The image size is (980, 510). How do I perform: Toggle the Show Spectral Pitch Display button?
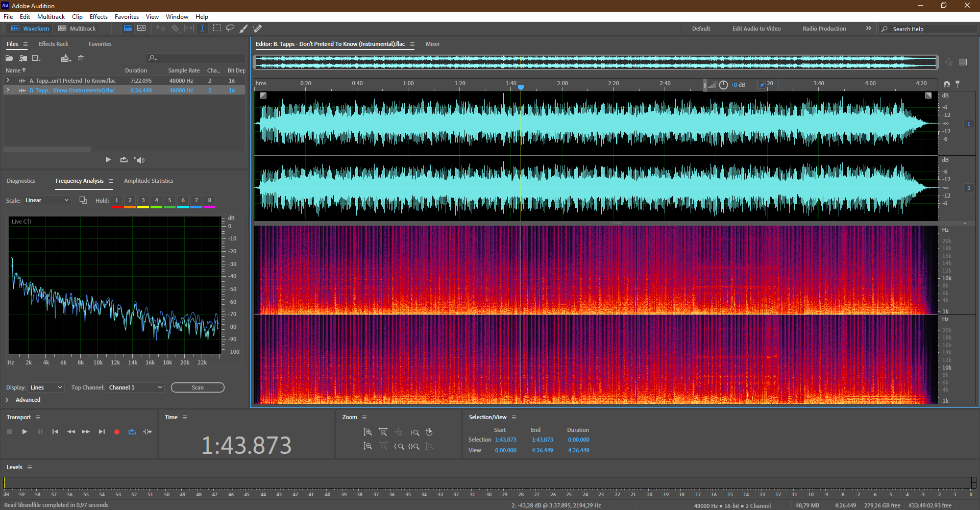point(141,28)
